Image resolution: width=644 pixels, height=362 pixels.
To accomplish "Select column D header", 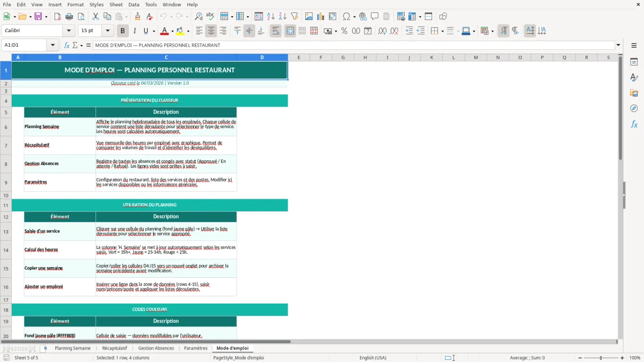I will 262,57.
